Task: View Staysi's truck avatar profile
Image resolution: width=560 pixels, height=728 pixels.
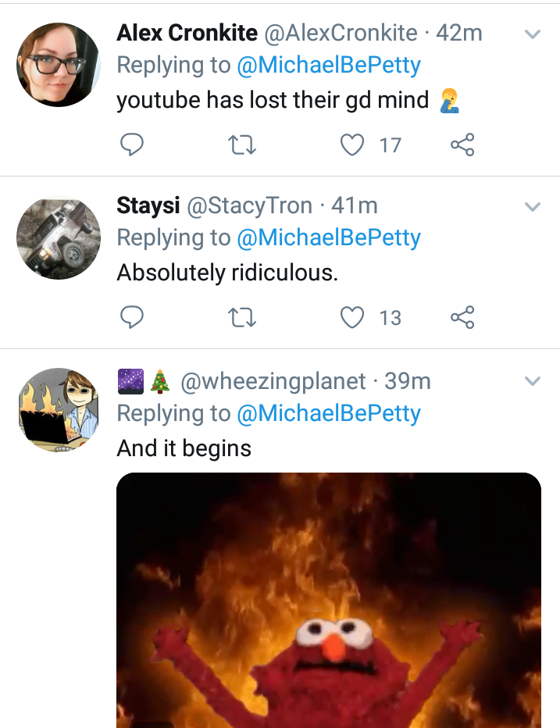Action: tap(59, 237)
